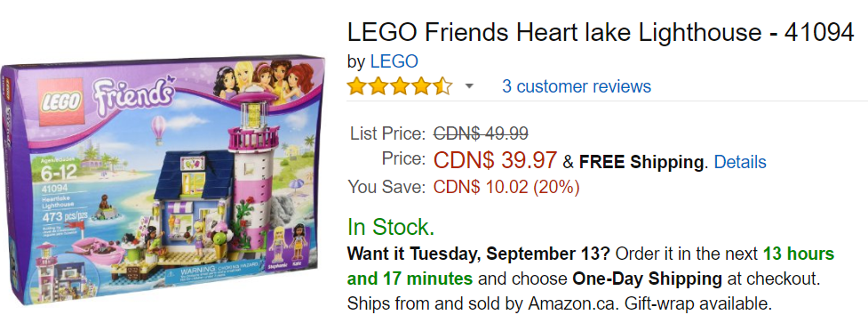868x323 pixels.
Task: Open the 3 customer reviews link
Action: coord(577,86)
